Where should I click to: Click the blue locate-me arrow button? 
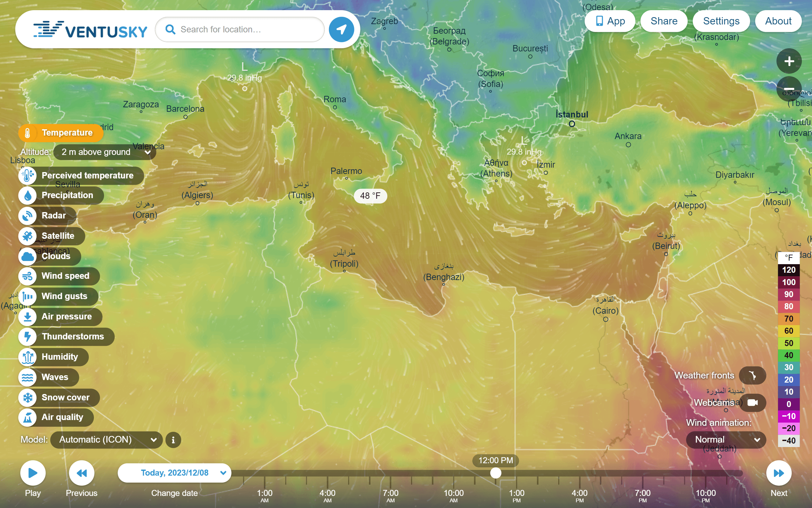[341, 30]
